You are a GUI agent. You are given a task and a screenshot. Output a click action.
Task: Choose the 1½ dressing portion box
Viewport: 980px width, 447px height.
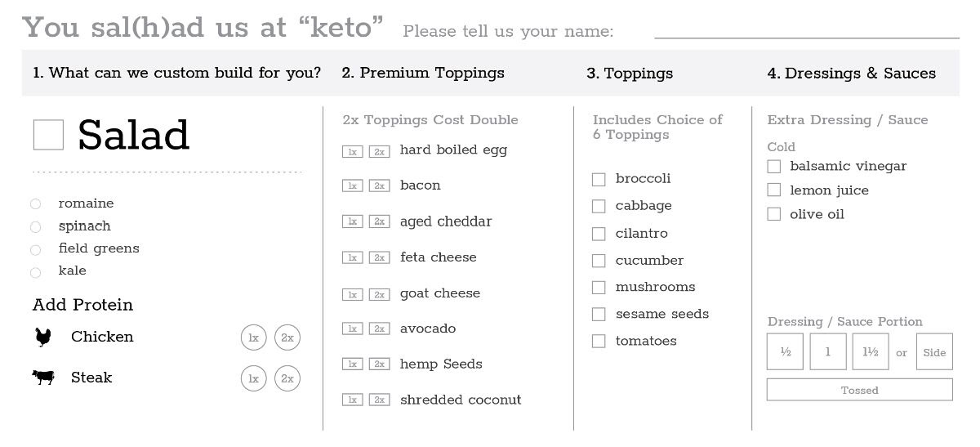tap(870, 352)
